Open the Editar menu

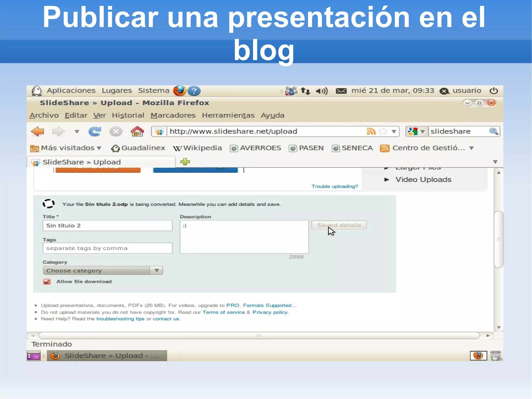point(76,115)
